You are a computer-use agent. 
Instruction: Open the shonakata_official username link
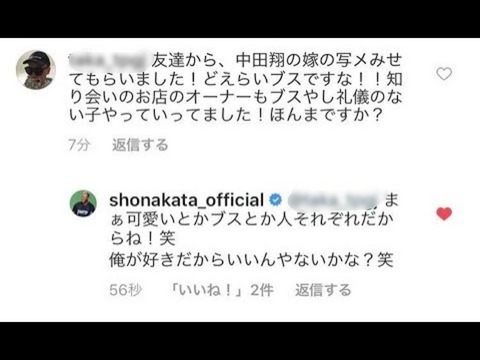click(187, 200)
